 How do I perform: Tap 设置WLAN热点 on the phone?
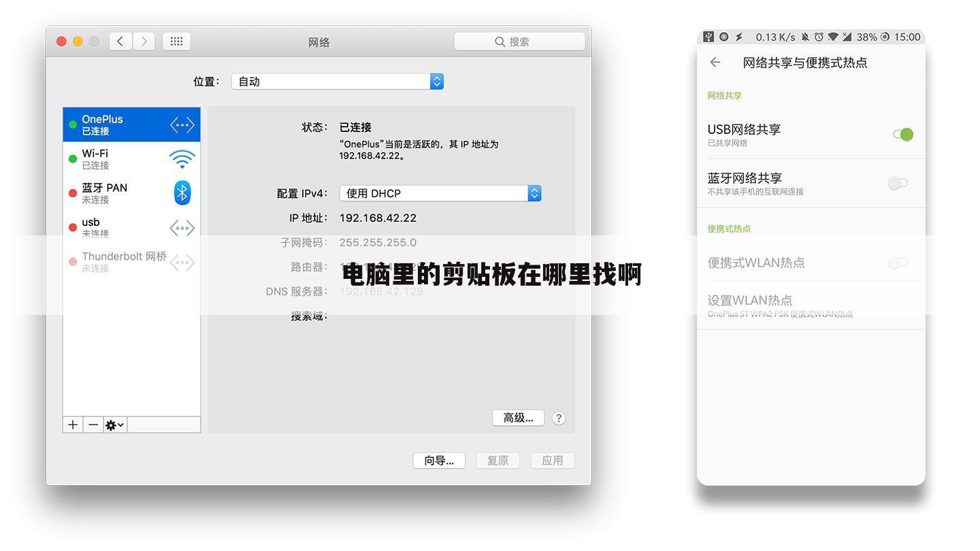[811, 305]
